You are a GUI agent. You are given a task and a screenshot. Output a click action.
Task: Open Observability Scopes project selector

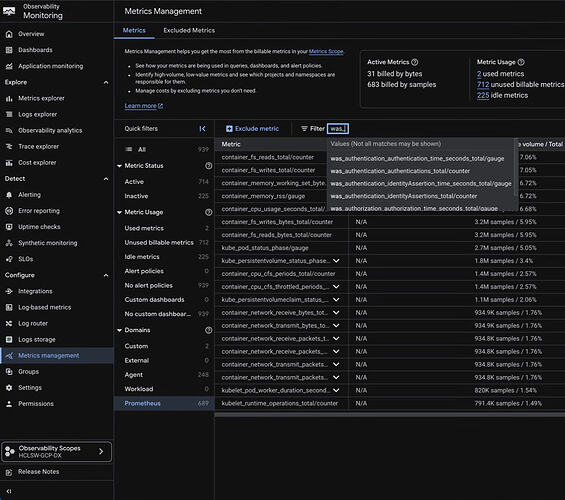[57, 452]
